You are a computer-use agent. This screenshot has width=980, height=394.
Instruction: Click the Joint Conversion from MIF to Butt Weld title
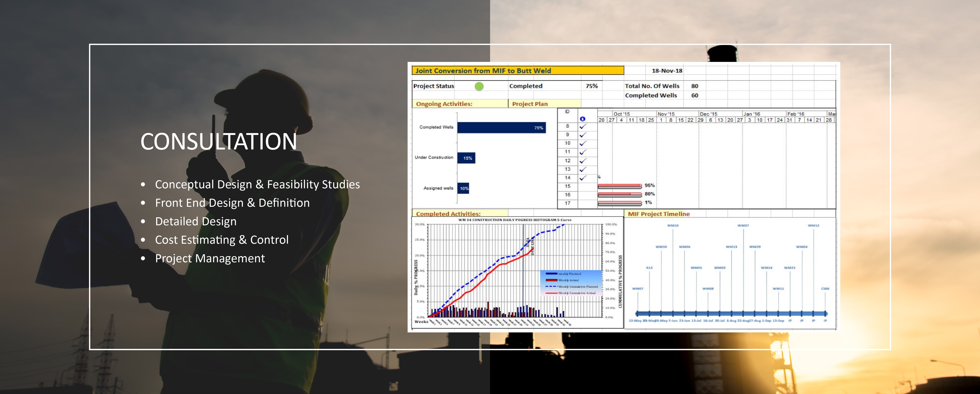pyautogui.click(x=483, y=71)
